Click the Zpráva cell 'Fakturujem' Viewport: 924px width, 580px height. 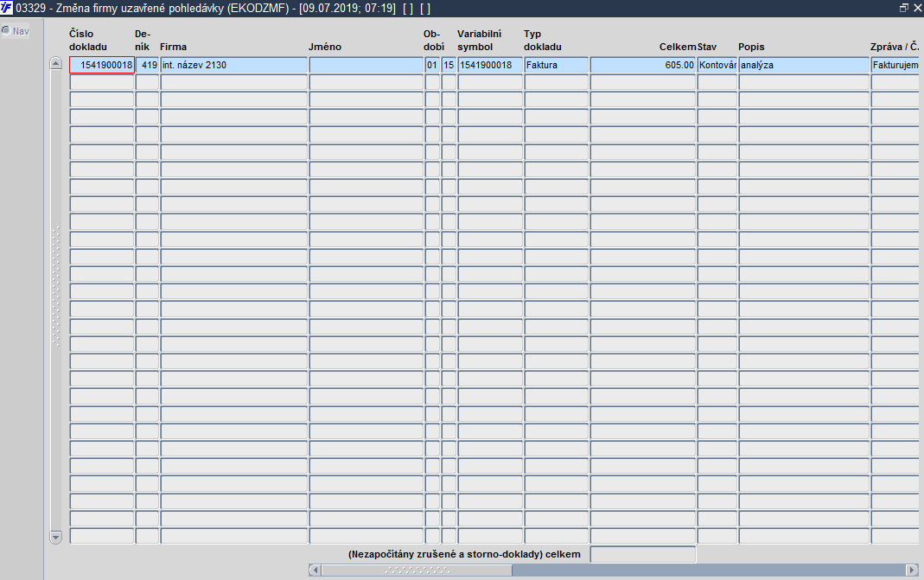[895, 65]
